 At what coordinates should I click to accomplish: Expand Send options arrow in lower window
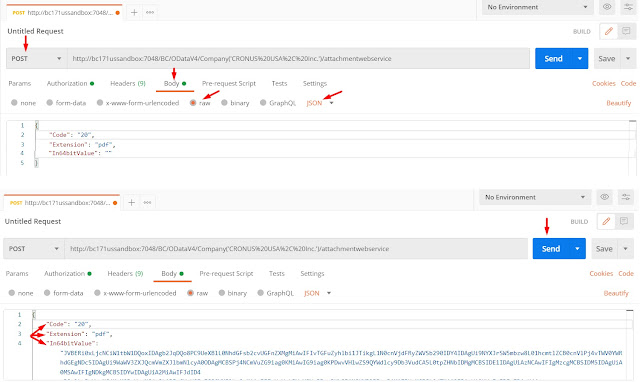pyautogui.click(x=577, y=249)
